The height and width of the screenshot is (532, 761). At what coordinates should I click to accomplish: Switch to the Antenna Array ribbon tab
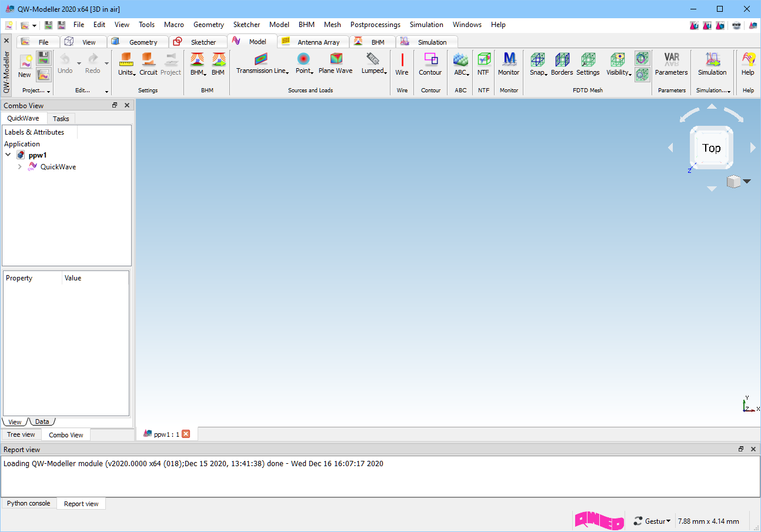313,42
